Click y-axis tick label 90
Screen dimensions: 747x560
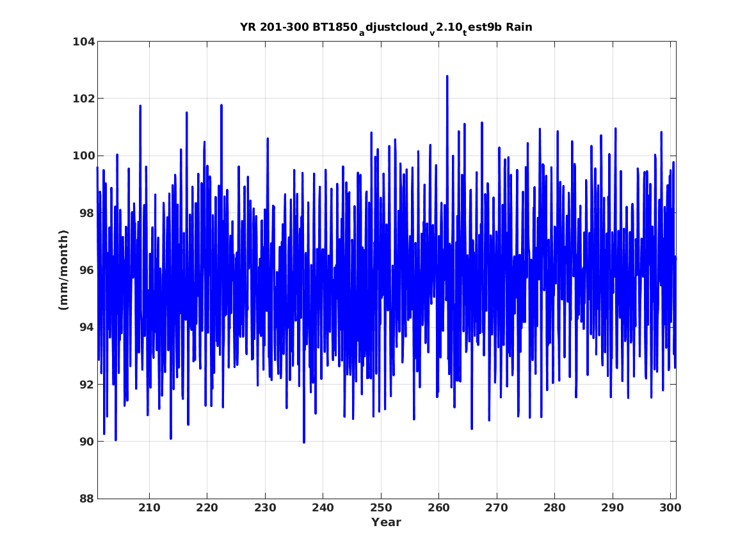tap(86, 442)
